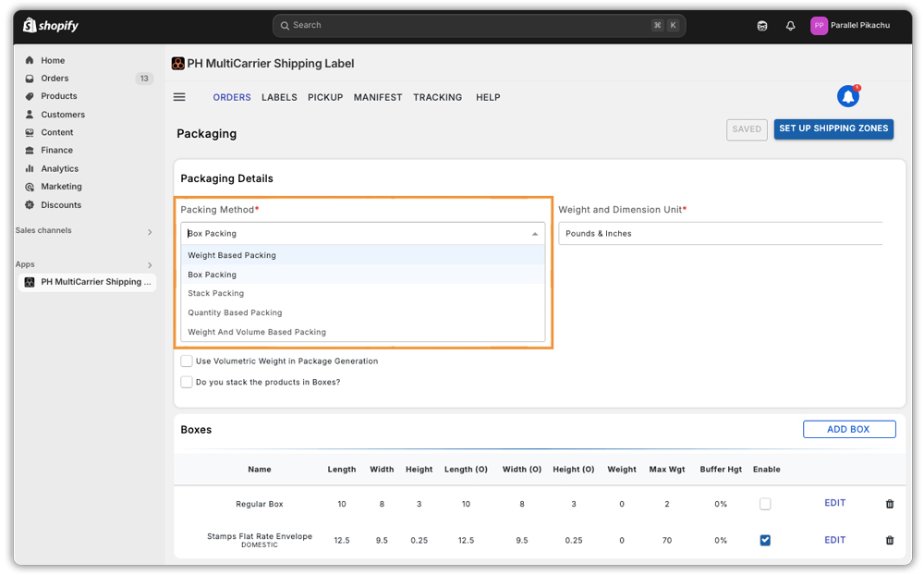This screenshot has height=575, width=924.
Task: Edit the Stamps Flat Rate Envelope row
Action: coord(835,540)
